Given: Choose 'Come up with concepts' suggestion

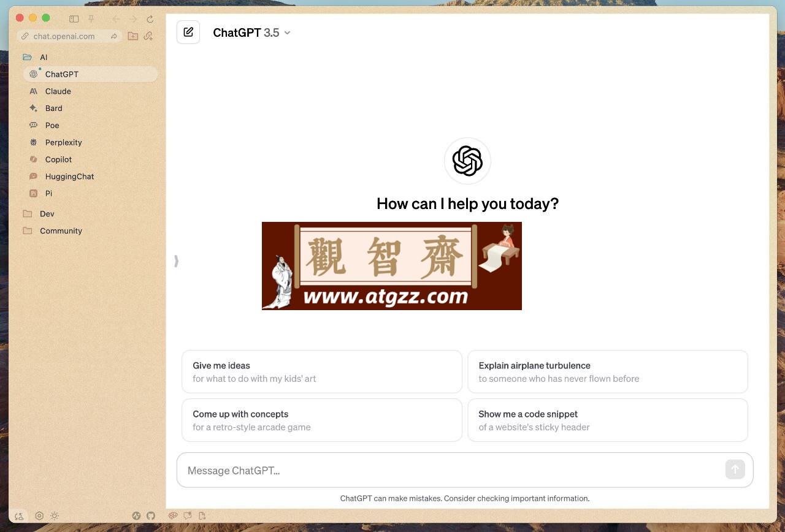Looking at the screenshot, I should [322, 420].
